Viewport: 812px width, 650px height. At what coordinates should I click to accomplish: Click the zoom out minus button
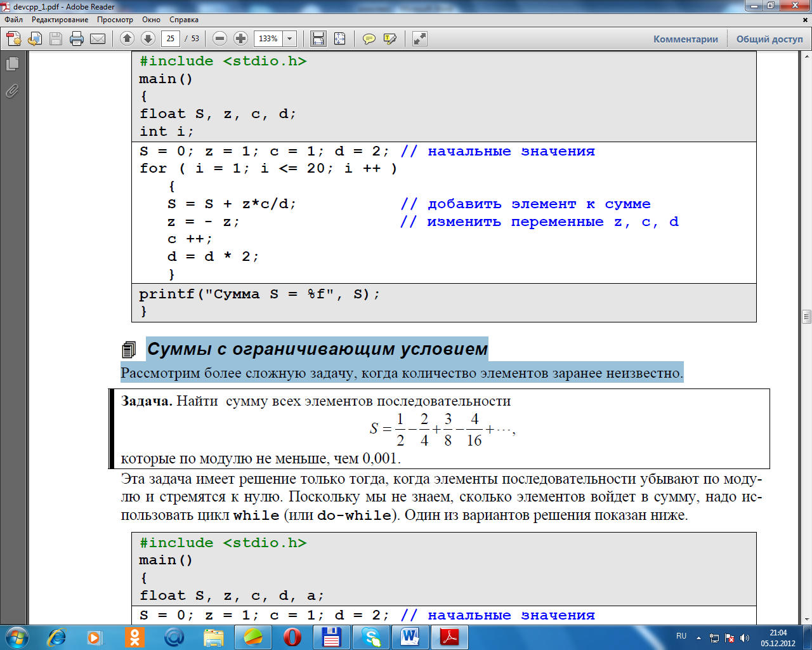(x=219, y=39)
